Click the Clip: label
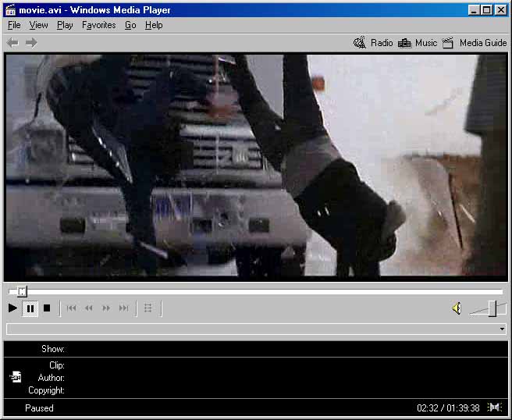Screen dimensions: 512x420 tap(57, 365)
